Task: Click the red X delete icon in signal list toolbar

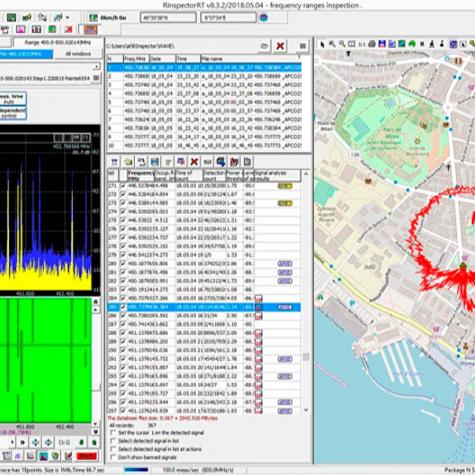Action: tap(194, 162)
